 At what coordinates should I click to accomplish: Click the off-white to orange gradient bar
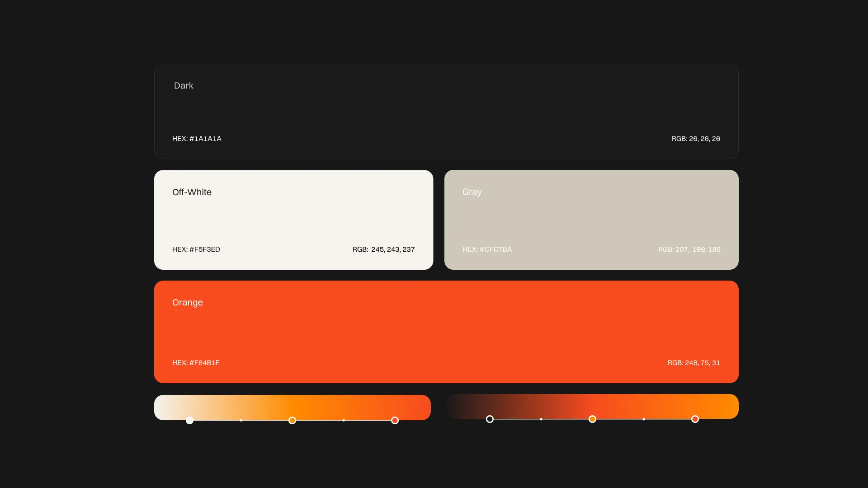point(292,406)
